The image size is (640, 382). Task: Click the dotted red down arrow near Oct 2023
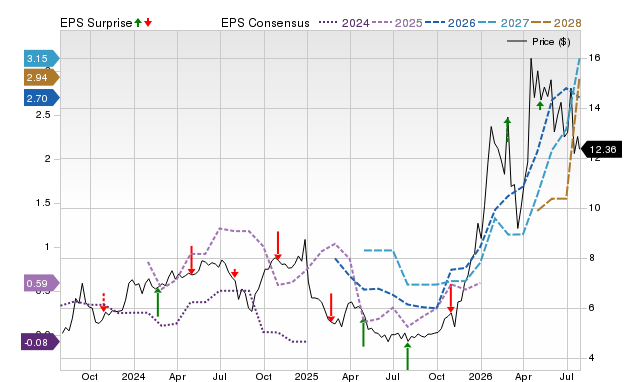104,302
